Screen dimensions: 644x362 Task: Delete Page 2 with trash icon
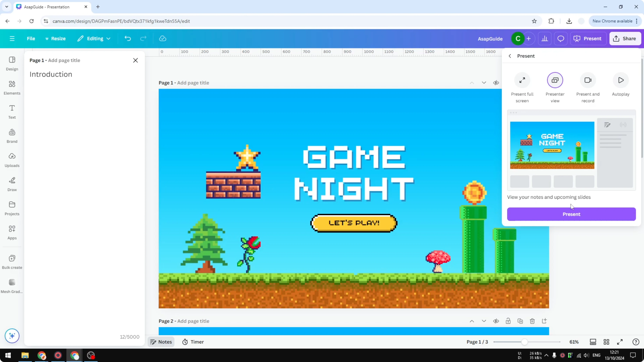(x=532, y=321)
